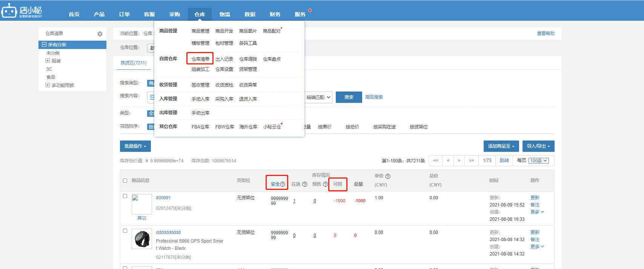644x269 pixels.
Task: Switch to the 拣货区(7211) tab
Action: tap(134, 63)
